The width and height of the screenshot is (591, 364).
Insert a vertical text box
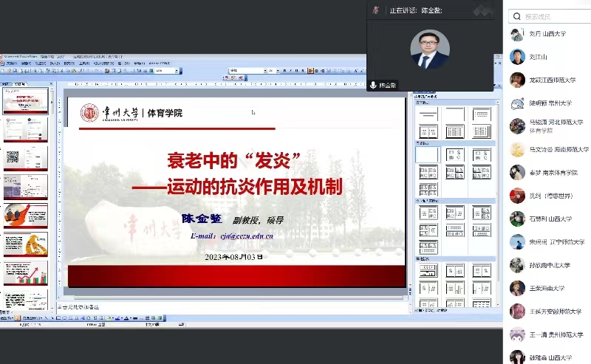tap(77, 318)
